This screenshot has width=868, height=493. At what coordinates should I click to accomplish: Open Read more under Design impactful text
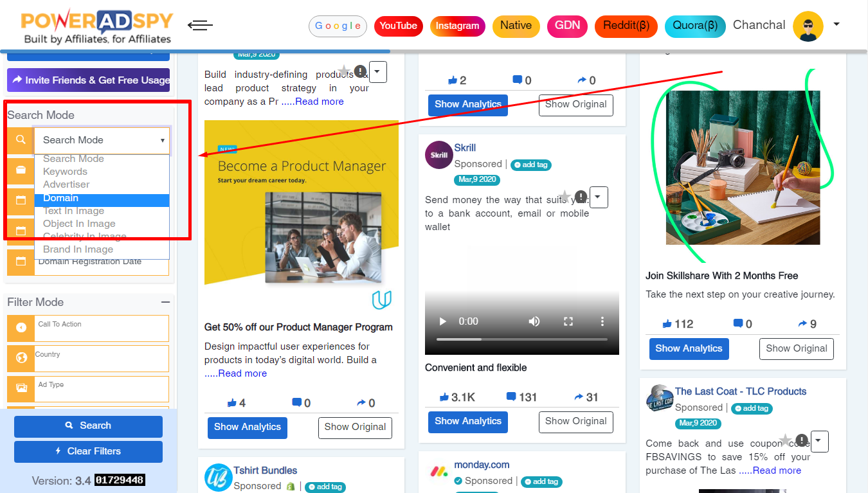tap(242, 373)
